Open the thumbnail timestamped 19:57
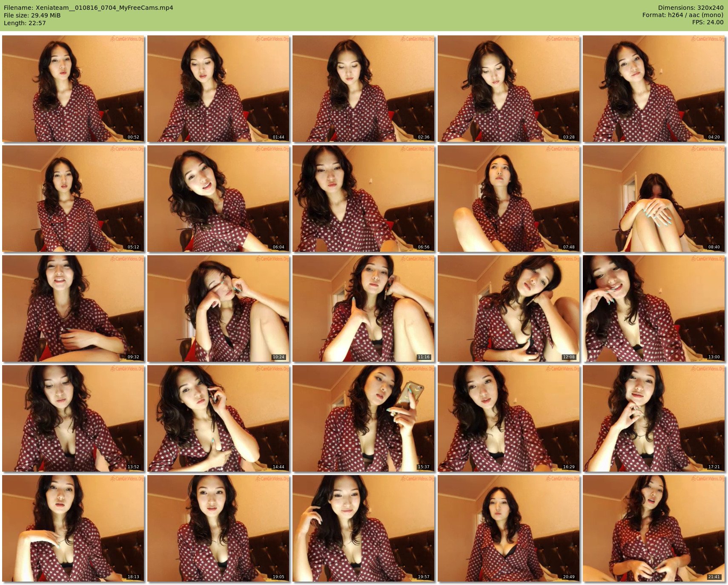 364,528
